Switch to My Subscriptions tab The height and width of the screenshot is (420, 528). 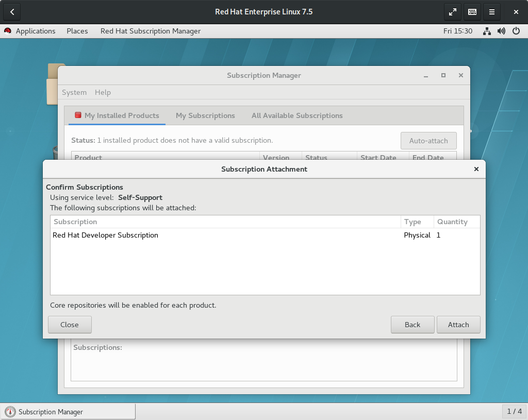[205, 115]
